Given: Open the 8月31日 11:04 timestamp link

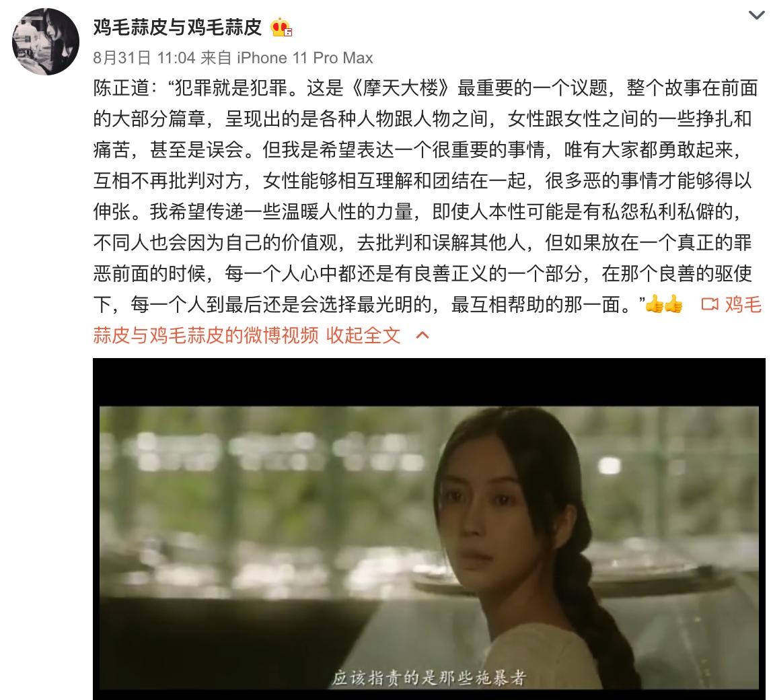Looking at the screenshot, I should point(144,58).
